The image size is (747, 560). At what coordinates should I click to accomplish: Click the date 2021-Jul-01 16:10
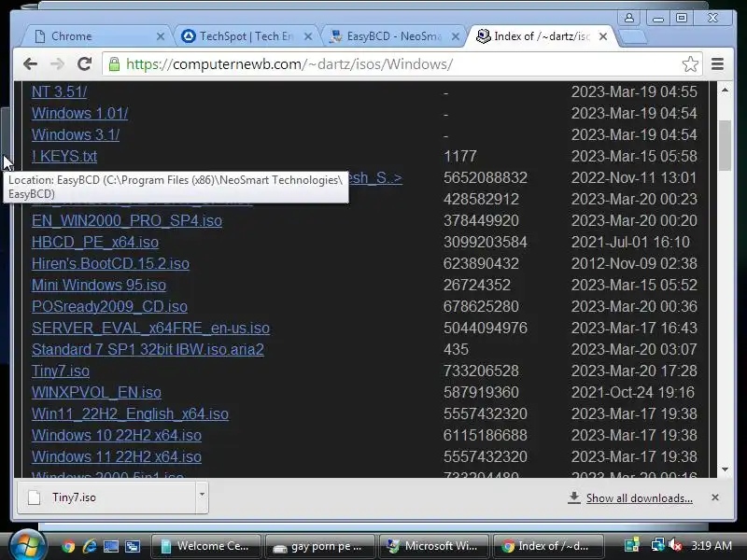[630, 242]
